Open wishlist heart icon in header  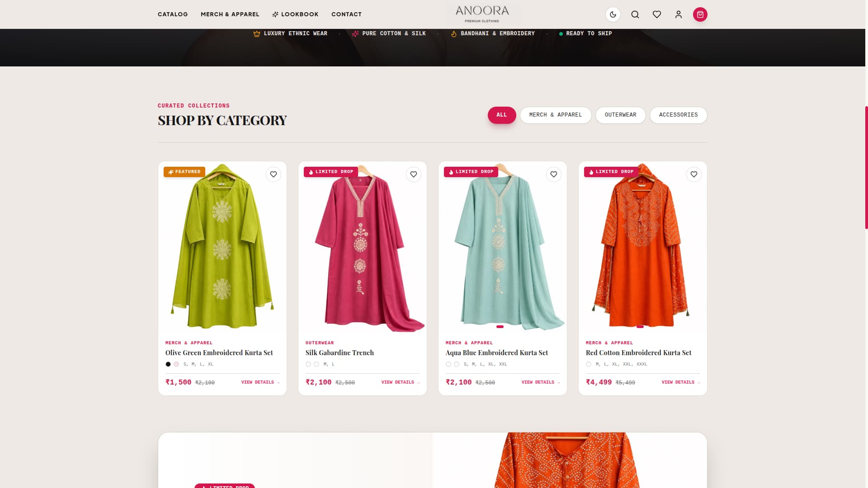point(657,14)
